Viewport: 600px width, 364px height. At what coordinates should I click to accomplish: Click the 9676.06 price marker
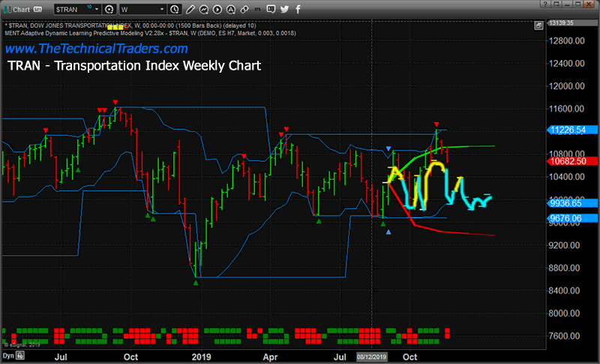pos(572,218)
